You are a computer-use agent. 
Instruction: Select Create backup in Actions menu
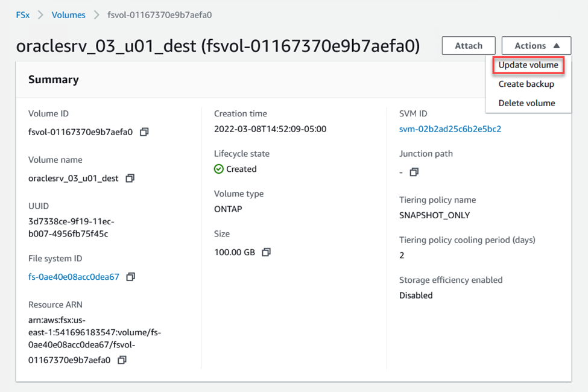point(526,84)
